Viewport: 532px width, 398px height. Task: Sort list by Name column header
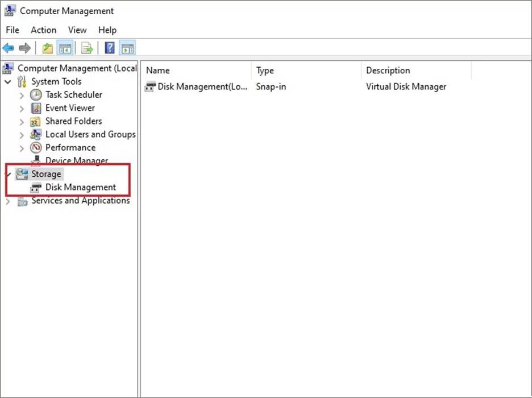tap(158, 71)
